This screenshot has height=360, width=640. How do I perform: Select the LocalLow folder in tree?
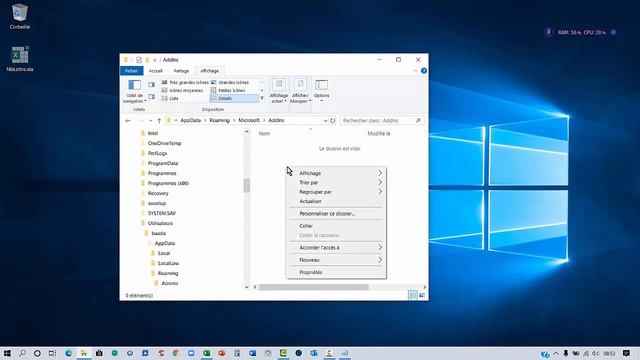pyautogui.click(x=168, y=263)
